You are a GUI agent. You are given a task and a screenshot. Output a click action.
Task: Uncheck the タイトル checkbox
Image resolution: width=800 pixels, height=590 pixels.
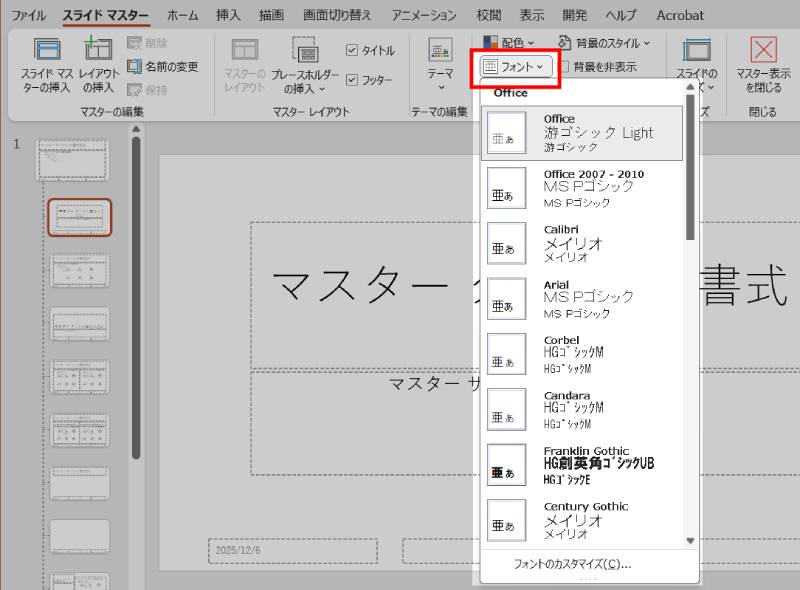[353, 48]
